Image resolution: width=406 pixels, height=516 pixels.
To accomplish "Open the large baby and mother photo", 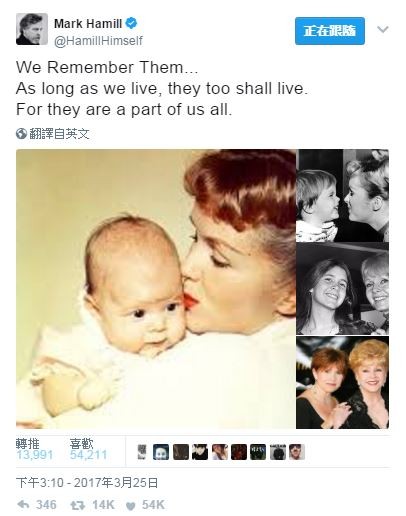I will pos(156,289).
